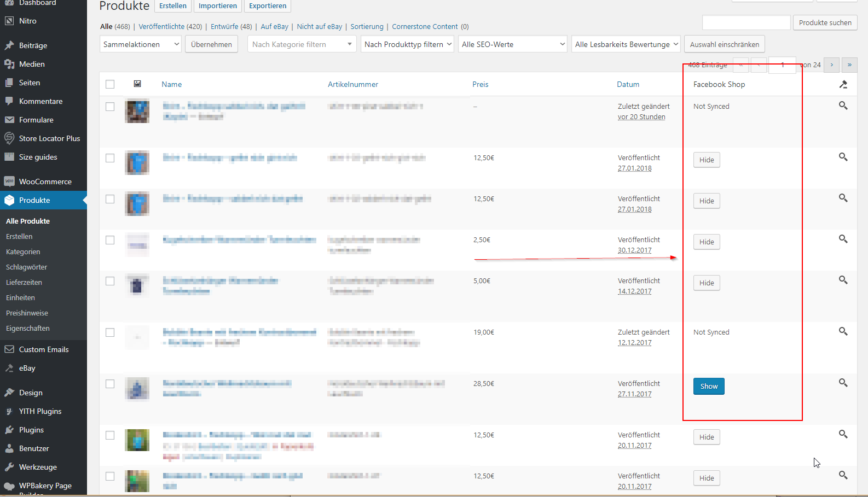Click magnifier icon in the 19,00€ product row
Viewport: 868px width, 497px height.
pos(843,331)
